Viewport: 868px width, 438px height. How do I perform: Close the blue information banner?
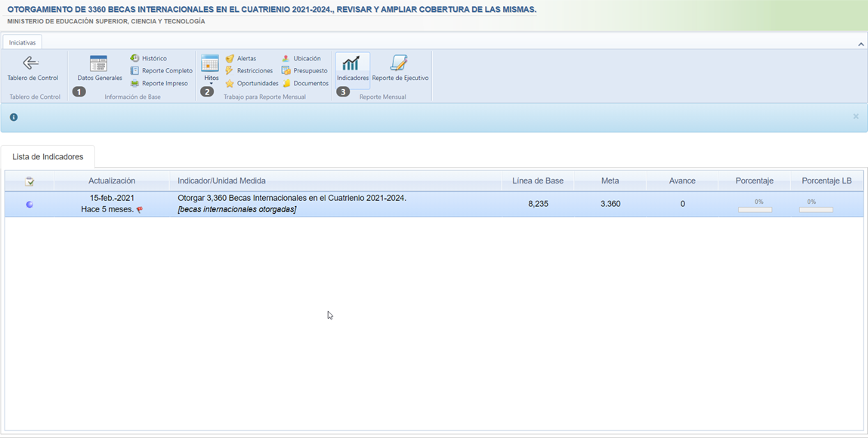point(856,116)
